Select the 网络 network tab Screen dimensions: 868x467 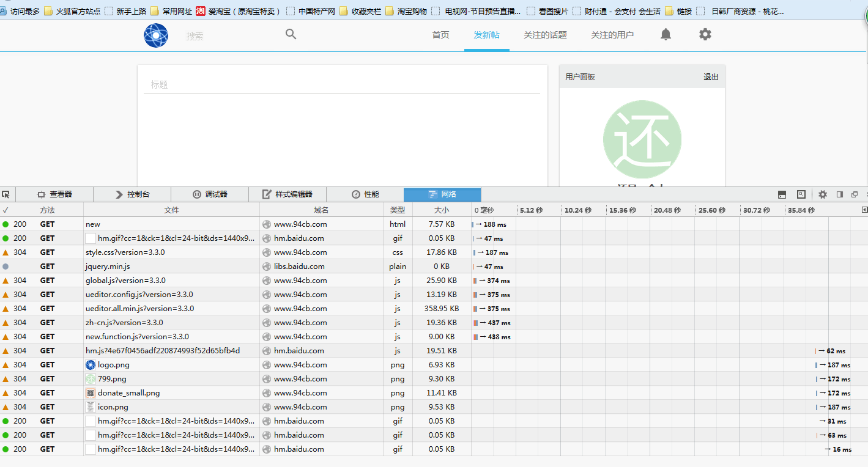[x=442, y=194]
